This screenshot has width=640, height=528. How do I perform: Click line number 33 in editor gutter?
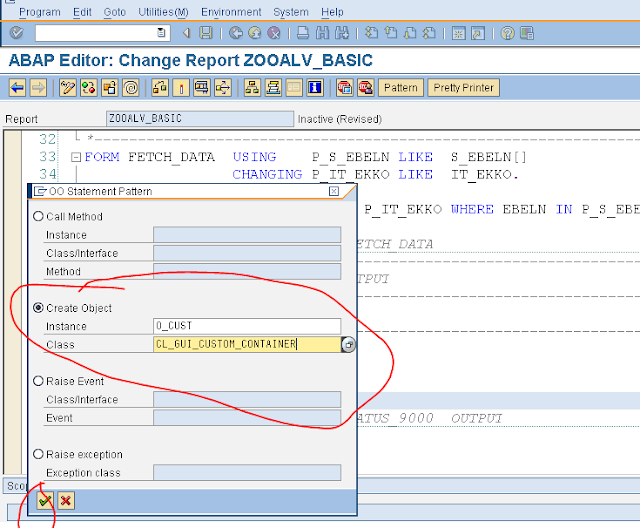point(48,157)
